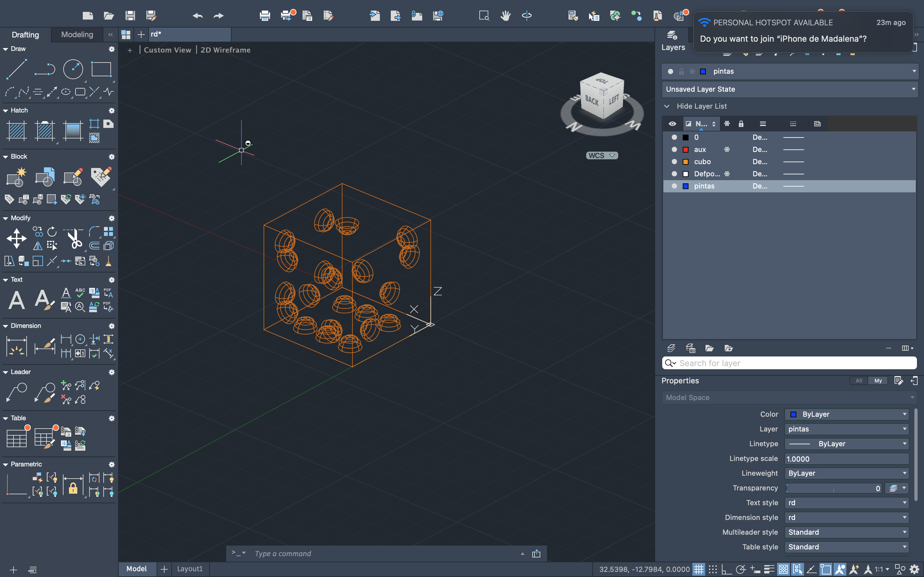Select the Trim scissors tool
924x577 pixels.
[74, 238]
